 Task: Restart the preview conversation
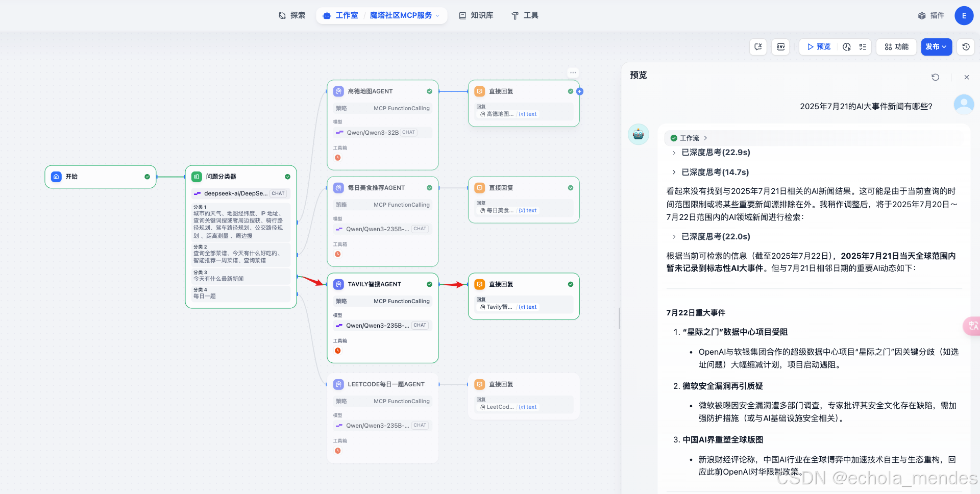tap(935, 77)
